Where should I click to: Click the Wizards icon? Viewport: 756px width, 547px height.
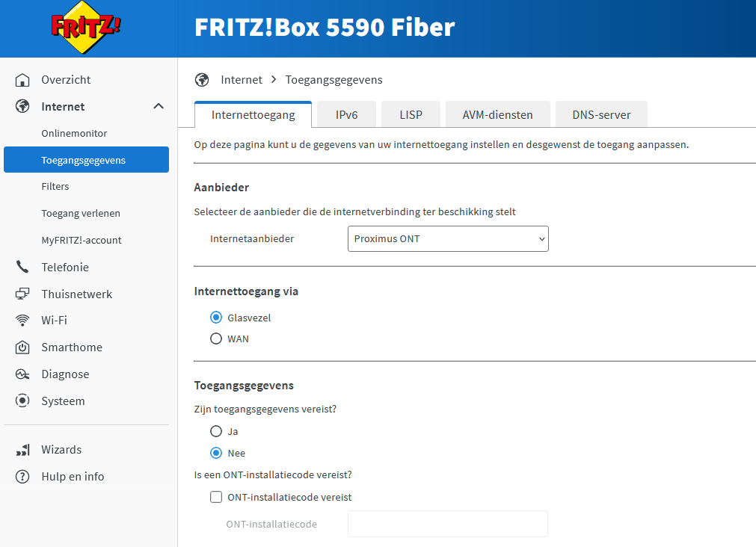pos(23,450)
